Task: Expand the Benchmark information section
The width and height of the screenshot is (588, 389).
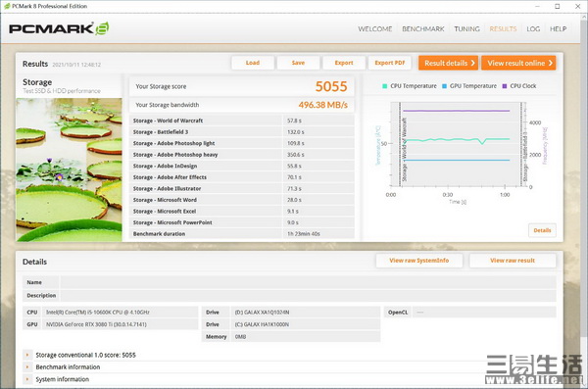Action: coord(27,366)
